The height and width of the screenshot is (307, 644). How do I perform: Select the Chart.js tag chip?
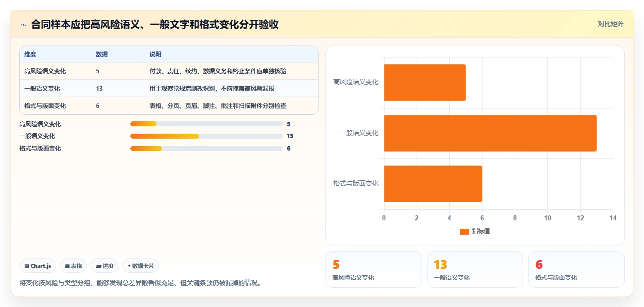[38, 266]
